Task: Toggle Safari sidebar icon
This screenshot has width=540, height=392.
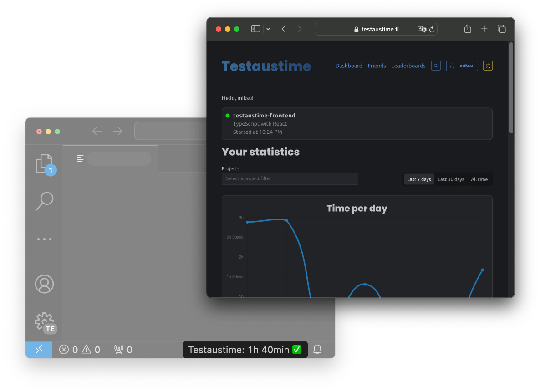Action: (x=255, y=29)
